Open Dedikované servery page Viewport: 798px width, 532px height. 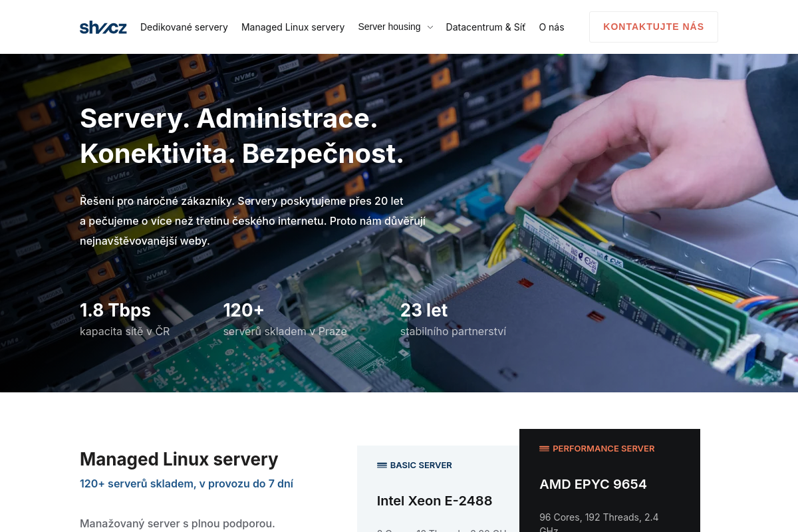pyautogui.click(x=184, y=27)
